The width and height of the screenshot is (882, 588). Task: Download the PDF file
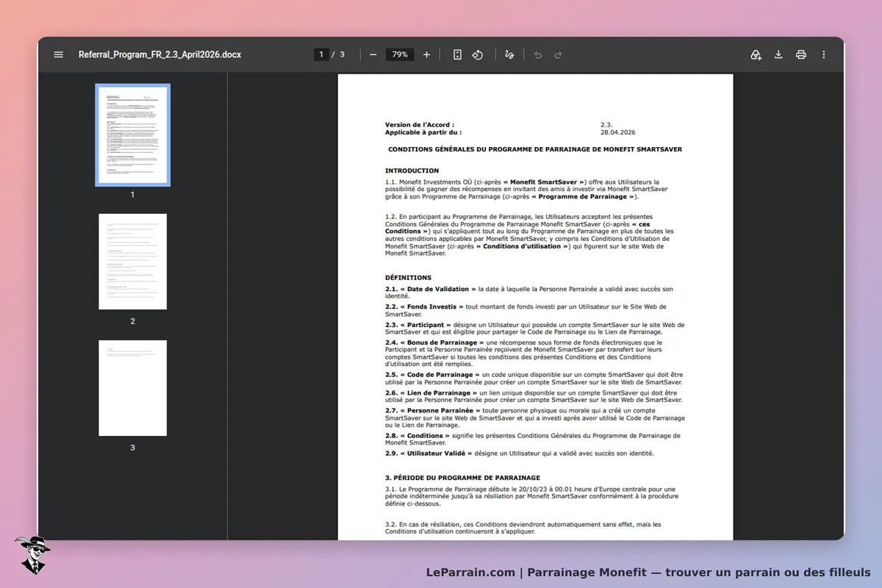pos(778,54)
